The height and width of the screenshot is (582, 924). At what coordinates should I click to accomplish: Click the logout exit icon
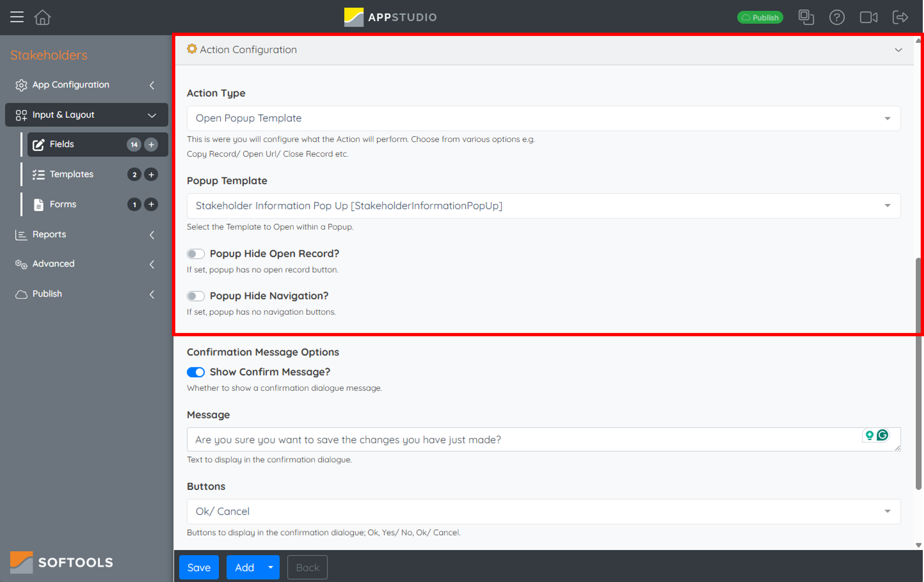(x=900, y=17)
